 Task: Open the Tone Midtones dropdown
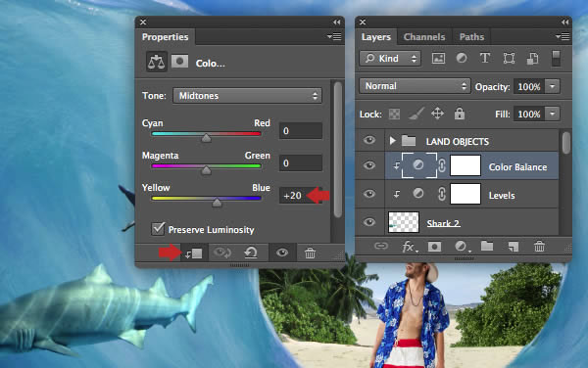pyautogui.click(x=247, y=96)
